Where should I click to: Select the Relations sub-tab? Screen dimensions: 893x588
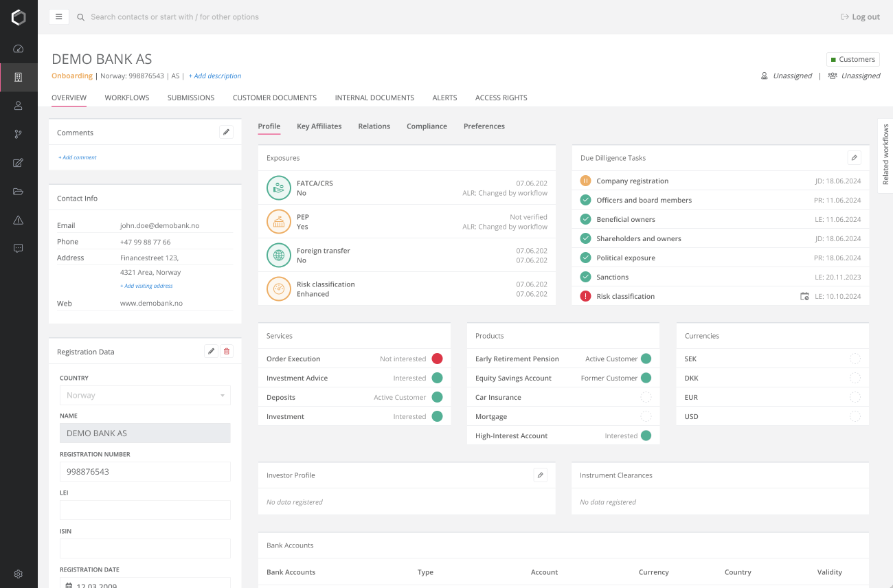click(374, 126)
